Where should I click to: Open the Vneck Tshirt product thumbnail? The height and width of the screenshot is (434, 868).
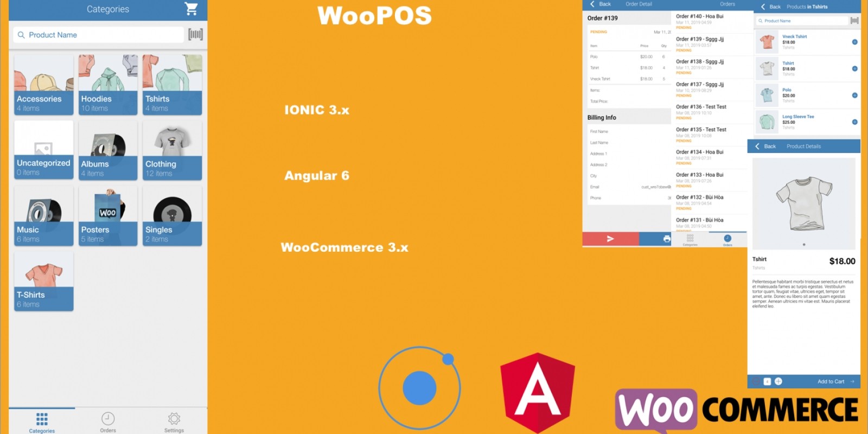coord(767,42)
